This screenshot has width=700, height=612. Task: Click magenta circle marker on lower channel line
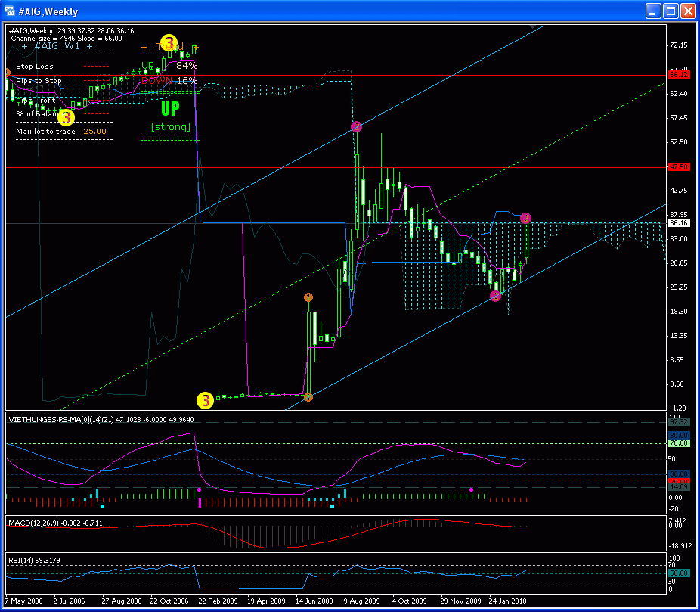point(495,296)
